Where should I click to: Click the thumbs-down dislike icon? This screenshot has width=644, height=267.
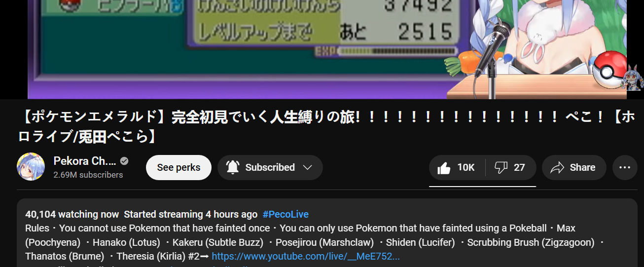point(501,168)
